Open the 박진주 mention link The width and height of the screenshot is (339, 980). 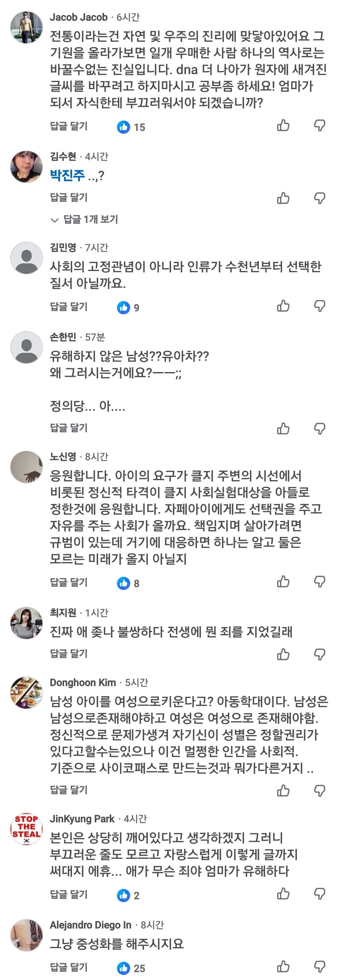coord(67,176)
